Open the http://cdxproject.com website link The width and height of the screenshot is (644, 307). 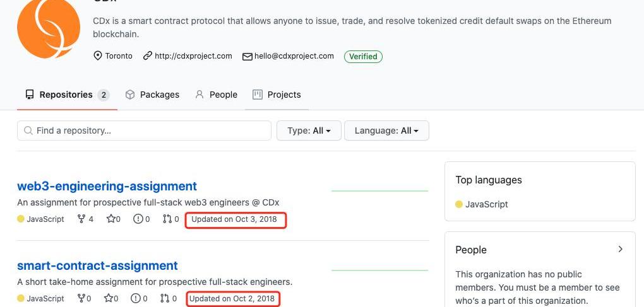point(193,56)
